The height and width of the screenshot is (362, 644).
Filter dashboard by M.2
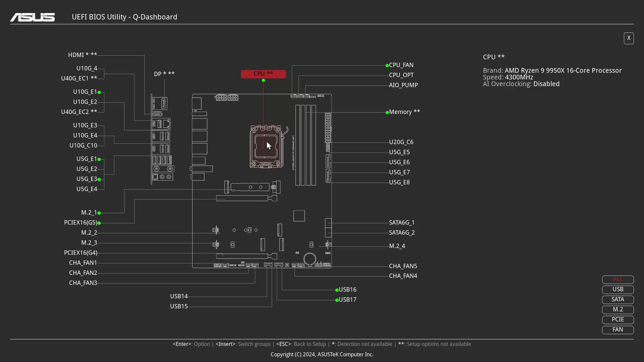[618, 310]
